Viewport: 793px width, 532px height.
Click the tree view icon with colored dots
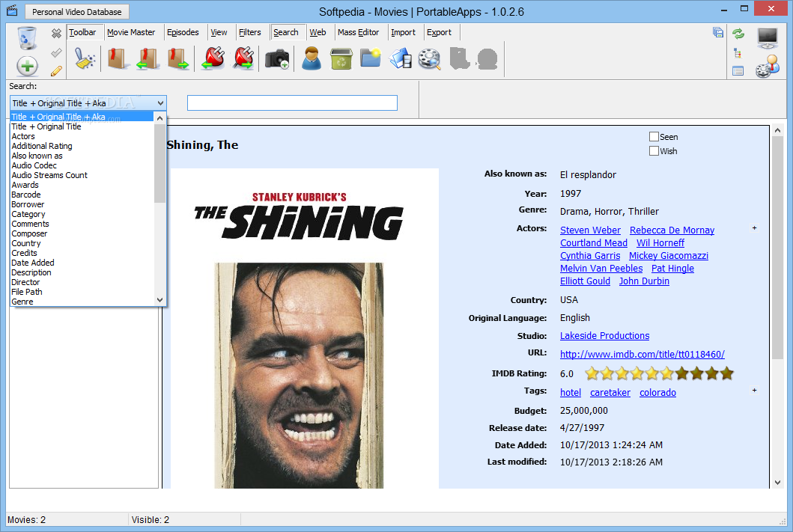pyautogui.click(x=738, y=53)
